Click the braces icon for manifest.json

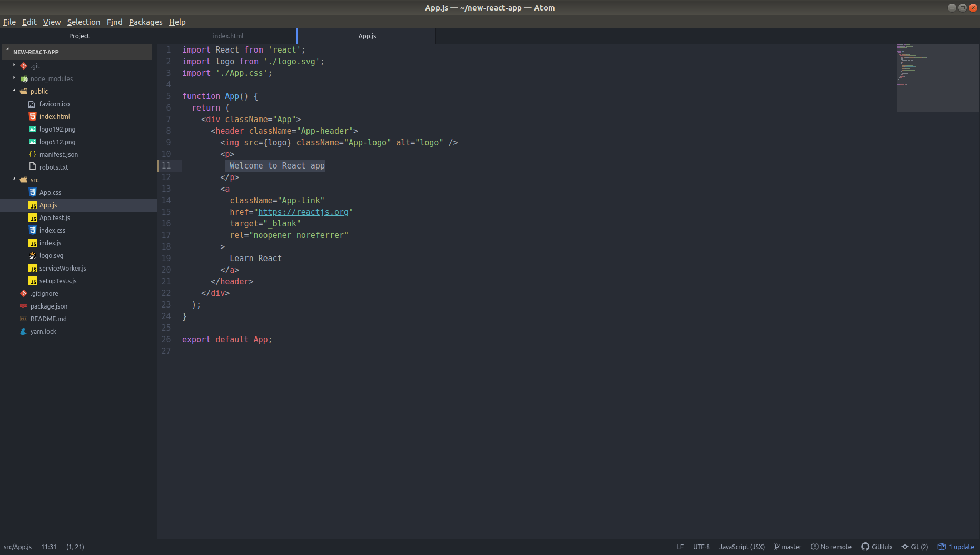(x=32, y=154)
